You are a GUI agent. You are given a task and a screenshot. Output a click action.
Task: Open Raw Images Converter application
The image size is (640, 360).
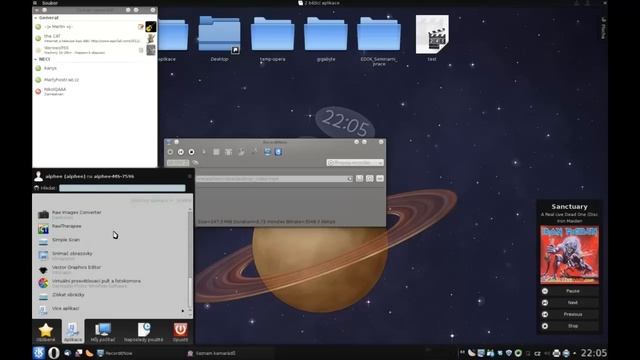coord(110,215)
